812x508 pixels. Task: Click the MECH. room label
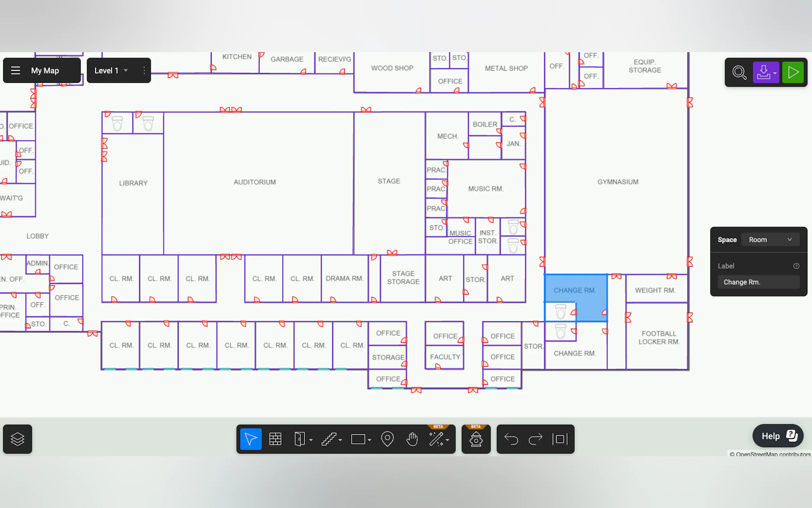(x=448, y=136)
